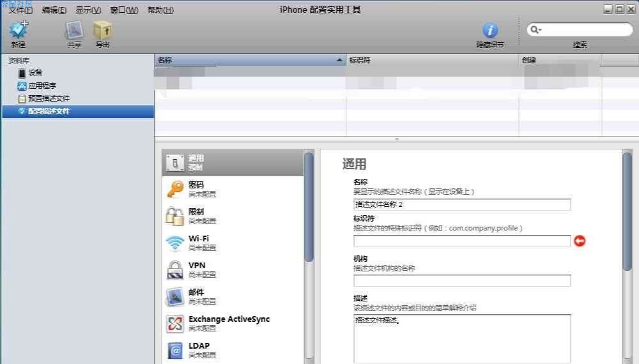Open the VPN lock icon

tap(175, 270)
